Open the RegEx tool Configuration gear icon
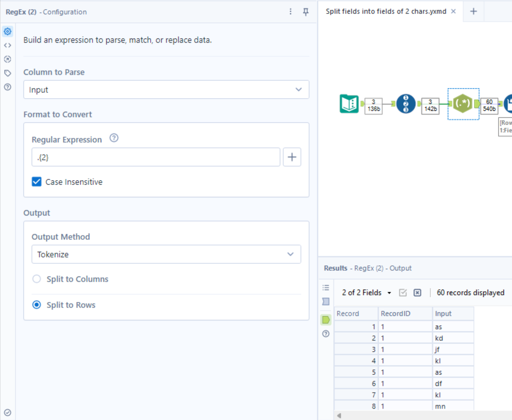512x420 pixels. [8, 32]
